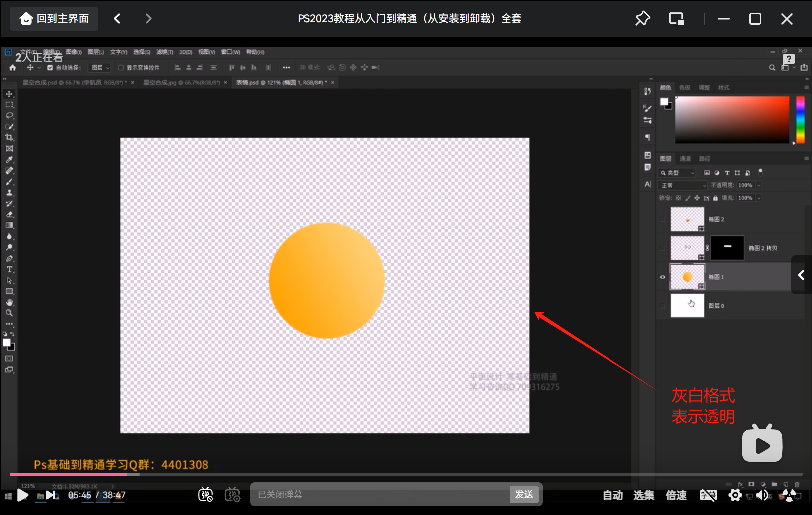This screenshot has width=812, height=515.
Task: Click foreground color swatch in Color panel
Action: click(664, 102)
